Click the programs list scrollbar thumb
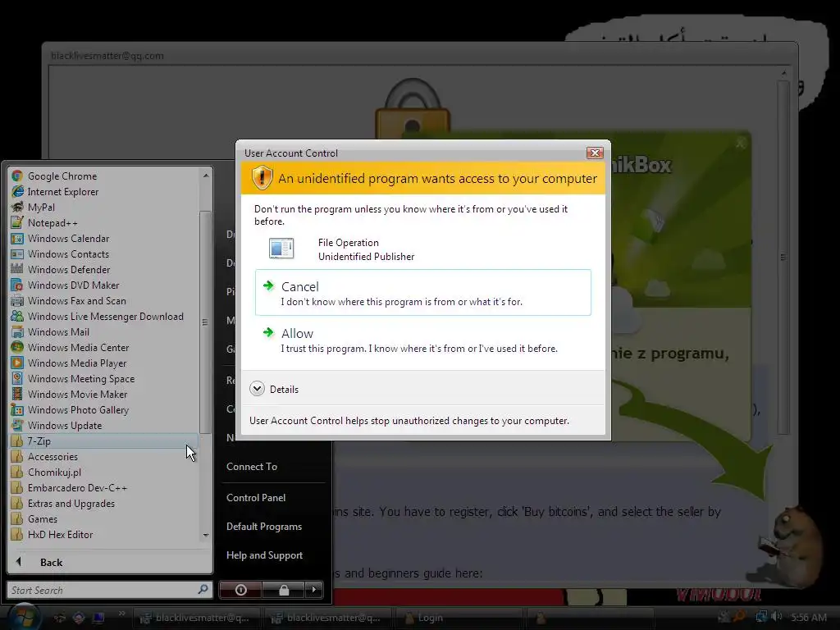 coord(205,322)
